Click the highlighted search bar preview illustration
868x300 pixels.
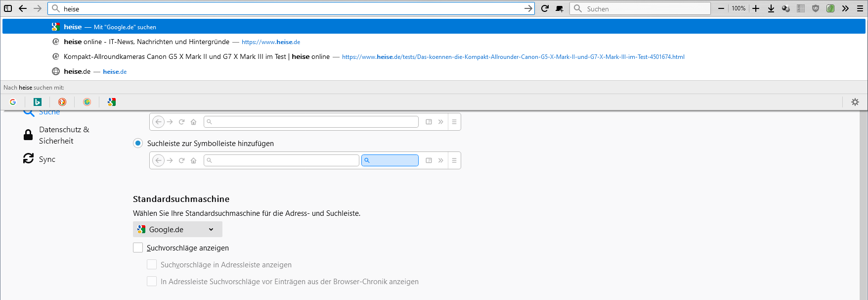tap(390, 160)
